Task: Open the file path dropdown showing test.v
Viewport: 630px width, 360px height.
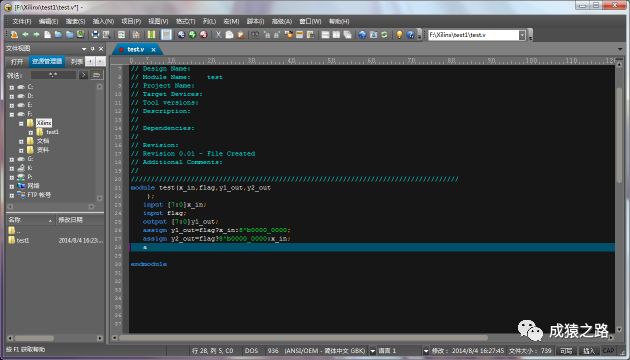Action: 522,35
